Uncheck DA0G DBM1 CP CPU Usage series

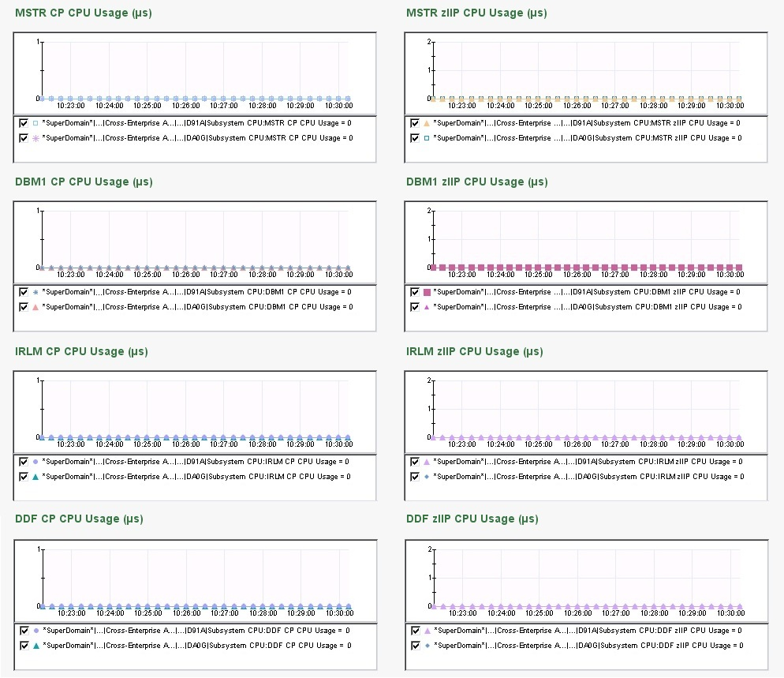[24, 307]
